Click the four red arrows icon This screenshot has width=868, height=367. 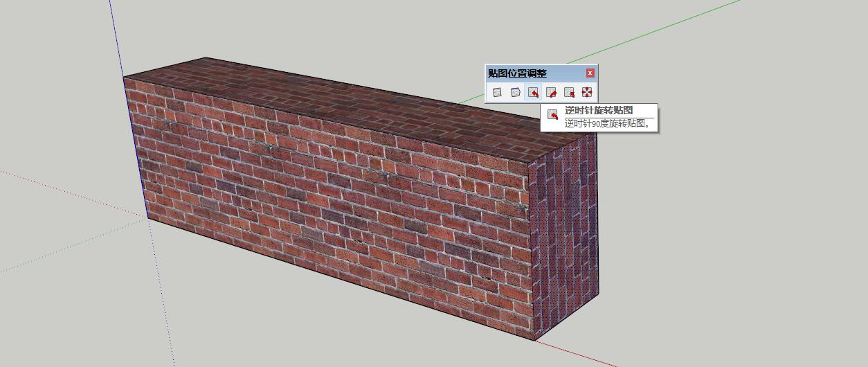coord(587,92)
